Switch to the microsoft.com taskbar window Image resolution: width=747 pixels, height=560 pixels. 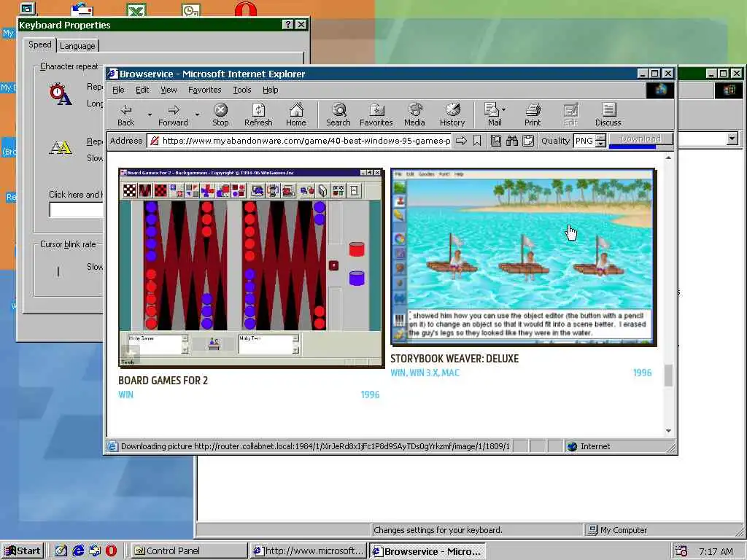[x=309, y=551]
